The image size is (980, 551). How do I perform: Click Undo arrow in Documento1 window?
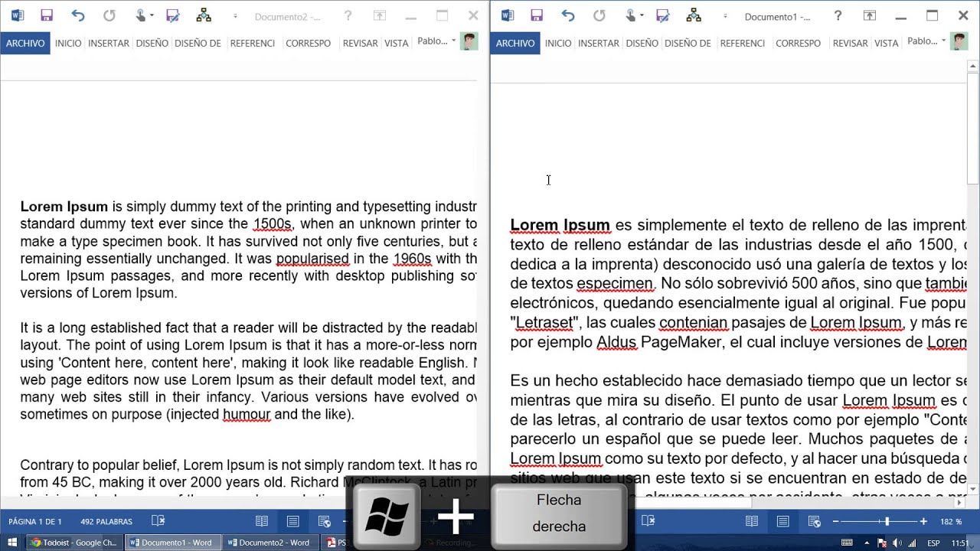(568, 15)
